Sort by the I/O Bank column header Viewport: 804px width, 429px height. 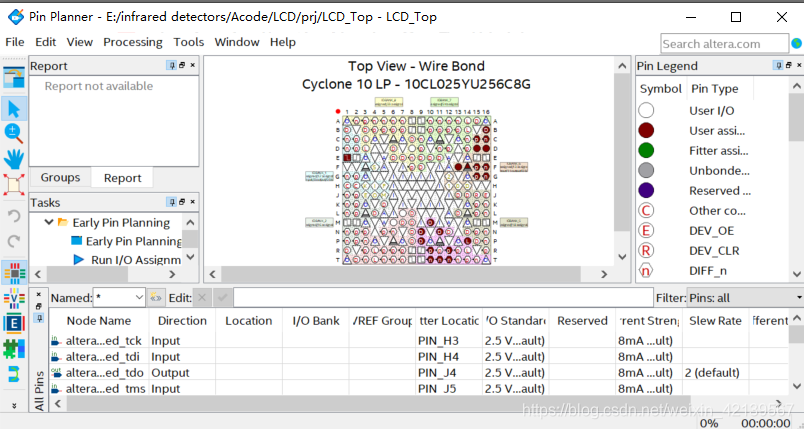tap(316, 321)
